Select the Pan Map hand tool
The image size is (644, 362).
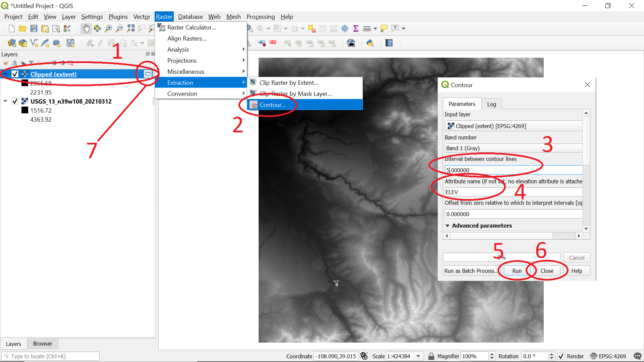86,28
